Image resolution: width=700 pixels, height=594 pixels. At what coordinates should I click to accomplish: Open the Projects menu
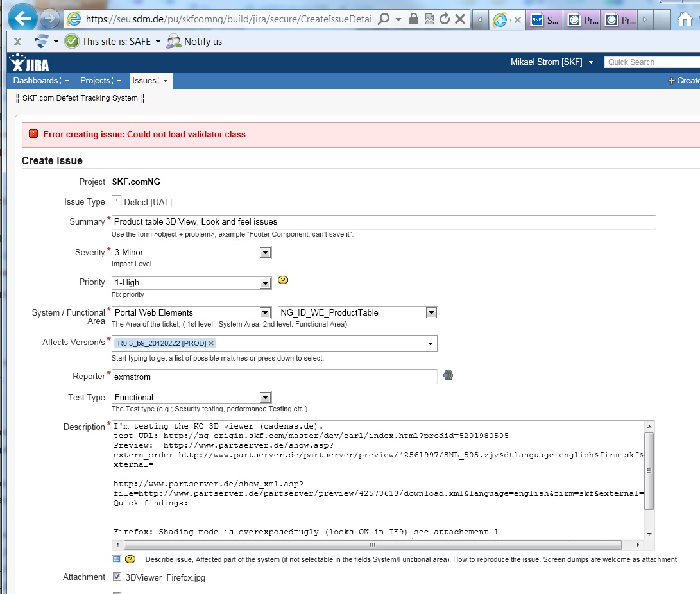[x=95, y=81]
